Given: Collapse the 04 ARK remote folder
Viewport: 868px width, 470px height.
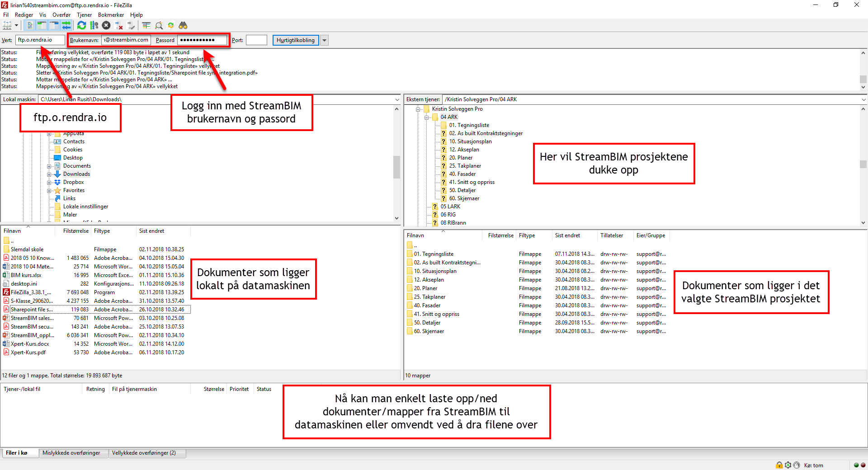Looking at the screenshot, I should [x=426, y=117].
